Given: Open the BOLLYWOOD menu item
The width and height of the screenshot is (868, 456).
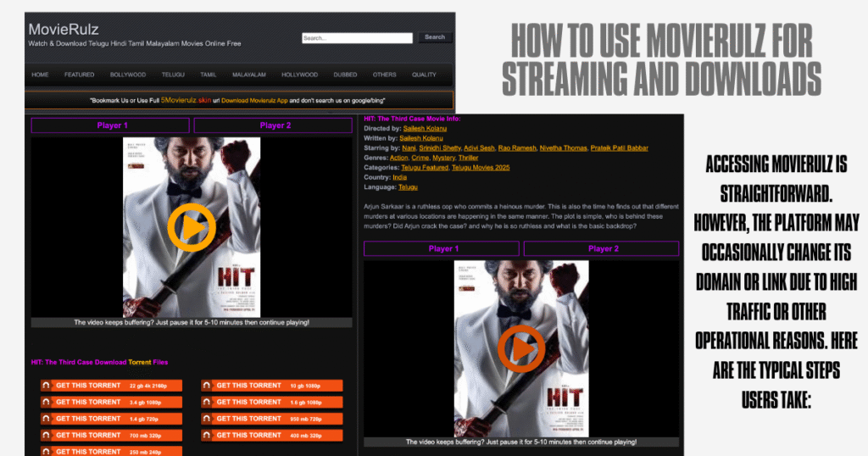Looking at the screenshot, I should click(128, 75).
